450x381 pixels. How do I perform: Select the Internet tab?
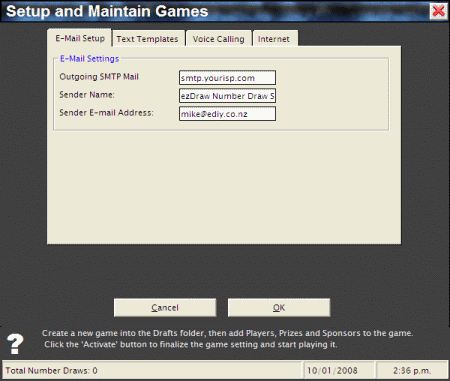(275, 39)
